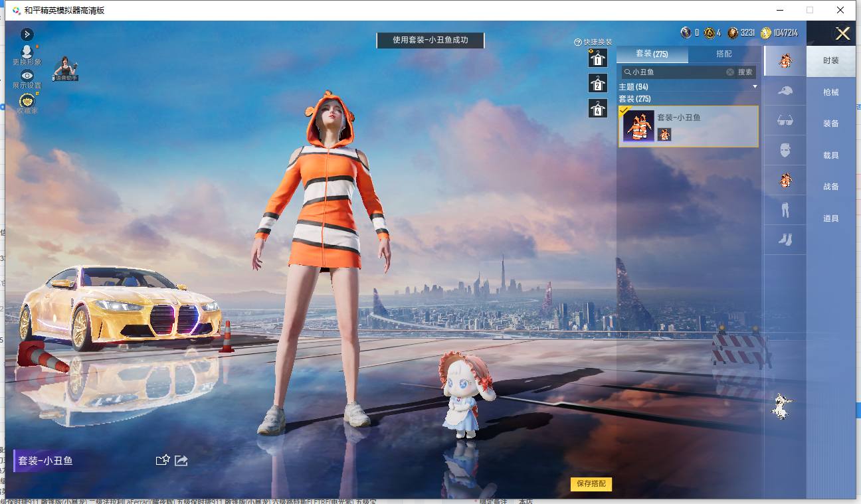This screenshot has width=861, height=504.
Task: Open quick outfit slot 4 hanger
Action: 598,108
